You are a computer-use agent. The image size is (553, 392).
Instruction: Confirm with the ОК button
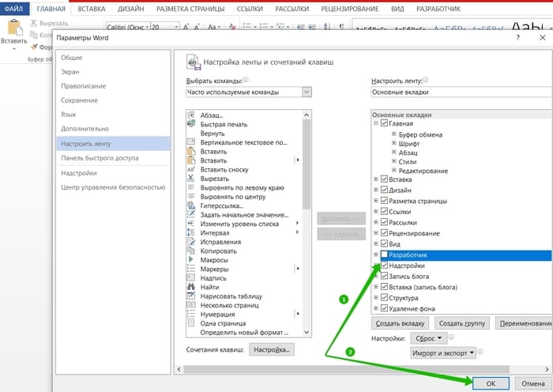(x=491, y=383)
